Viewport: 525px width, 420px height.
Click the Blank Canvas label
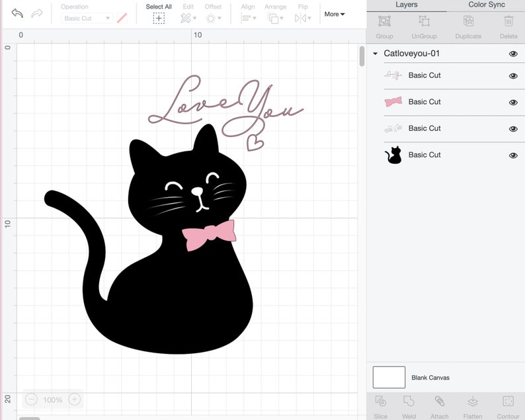(x=430, y=378)
